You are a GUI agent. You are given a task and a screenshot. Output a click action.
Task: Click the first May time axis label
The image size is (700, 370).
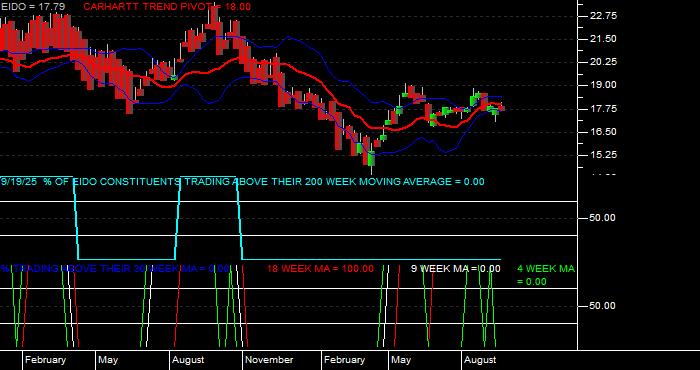[108, 360]
